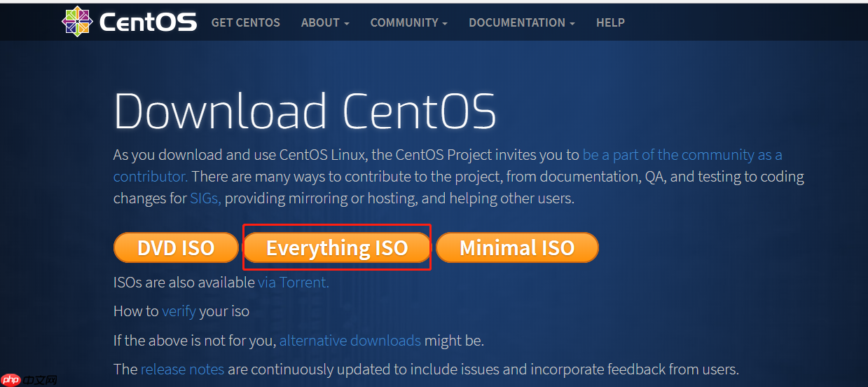The width and height of the screenshot is (868, 387).
Task: Open the "alternative downloads" link
Action: (x=350, y=341)
